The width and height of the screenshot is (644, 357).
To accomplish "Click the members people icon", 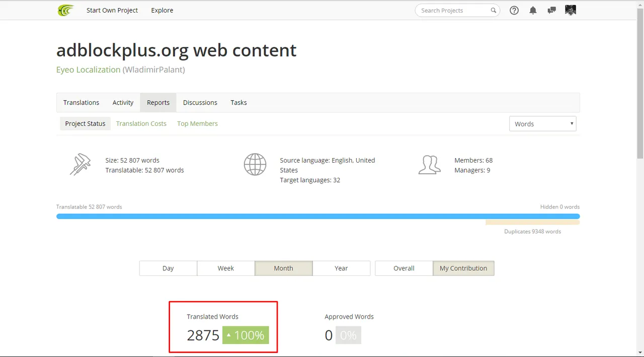I will click(429, 165).
